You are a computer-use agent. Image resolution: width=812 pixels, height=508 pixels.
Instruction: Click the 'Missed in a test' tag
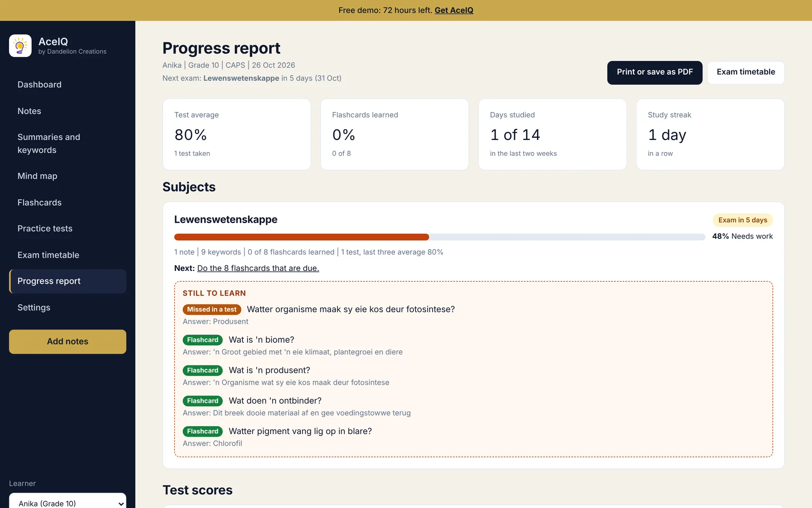point(212,309)
